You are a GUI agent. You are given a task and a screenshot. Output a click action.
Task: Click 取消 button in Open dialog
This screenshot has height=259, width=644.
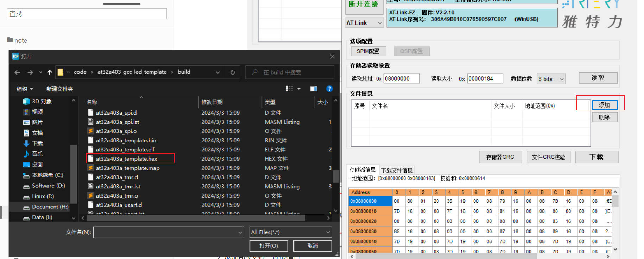[312, 246]
